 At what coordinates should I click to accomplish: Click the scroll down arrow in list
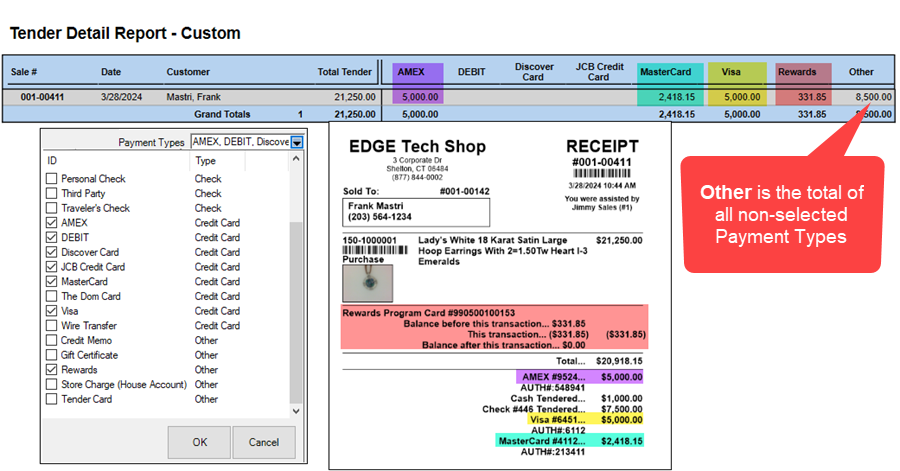tap(295, 410)
